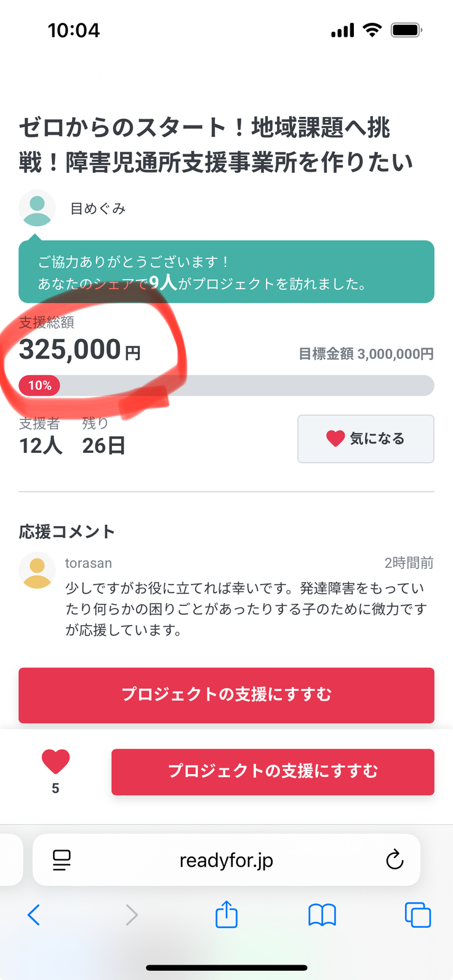Open the project title heading

tap(215, 145)
